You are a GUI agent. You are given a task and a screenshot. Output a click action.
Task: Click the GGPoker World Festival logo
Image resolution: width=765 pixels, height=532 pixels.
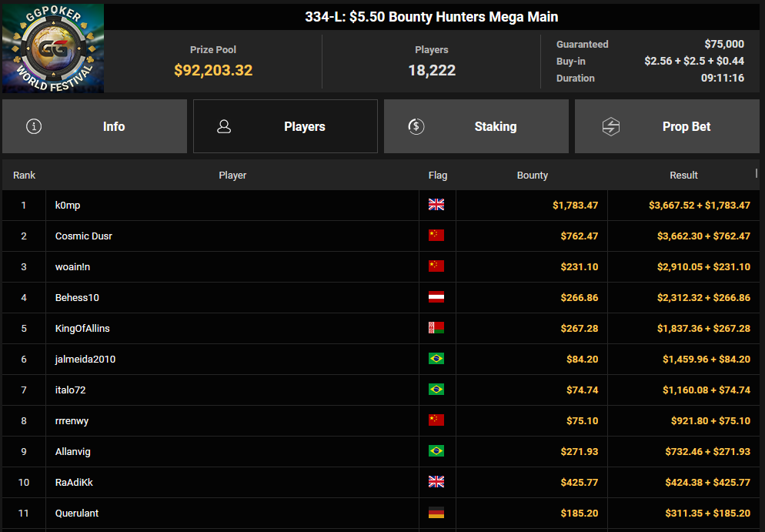tap(53, 48)
